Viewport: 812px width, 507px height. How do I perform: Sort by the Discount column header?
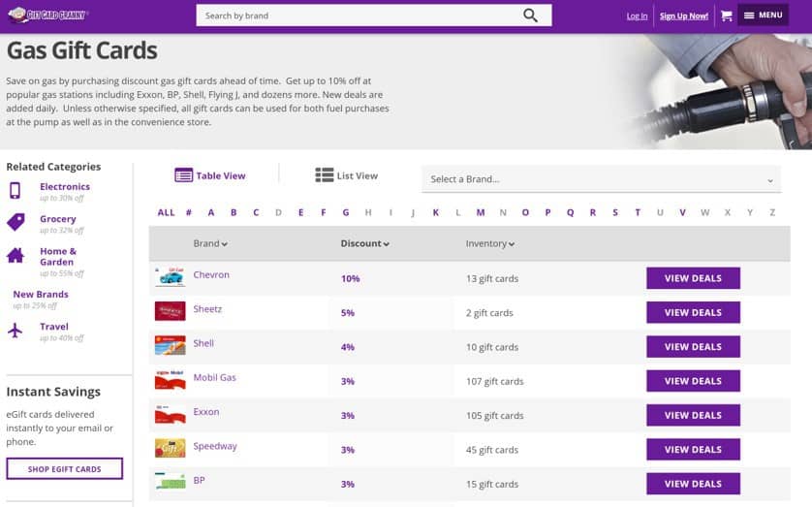pos(364,243)
